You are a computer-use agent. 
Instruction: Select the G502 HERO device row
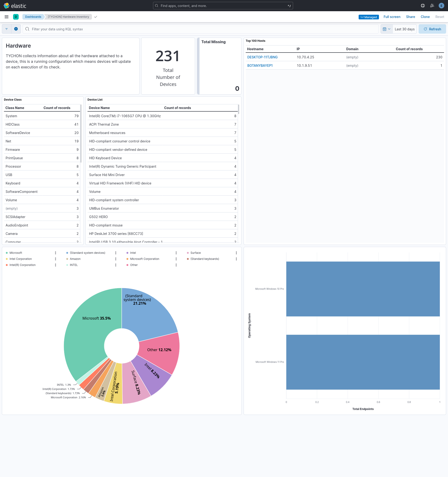[162, 217]
